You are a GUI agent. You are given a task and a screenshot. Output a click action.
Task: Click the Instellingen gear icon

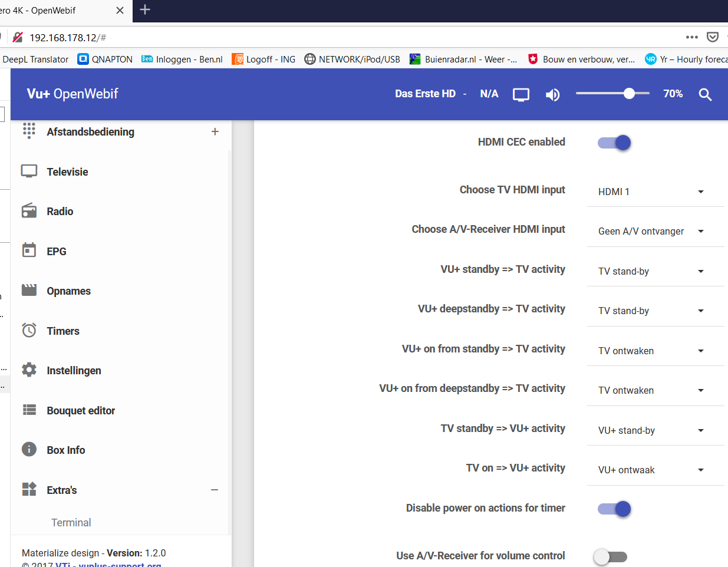[29, 370]
